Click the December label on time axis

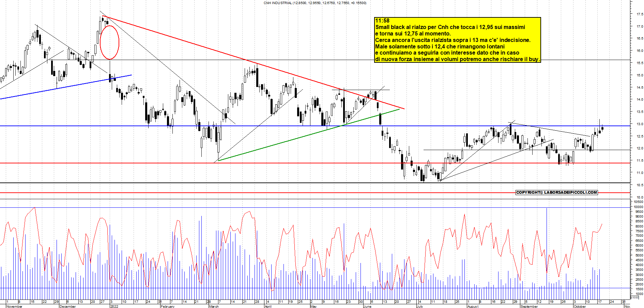[67, 306]
